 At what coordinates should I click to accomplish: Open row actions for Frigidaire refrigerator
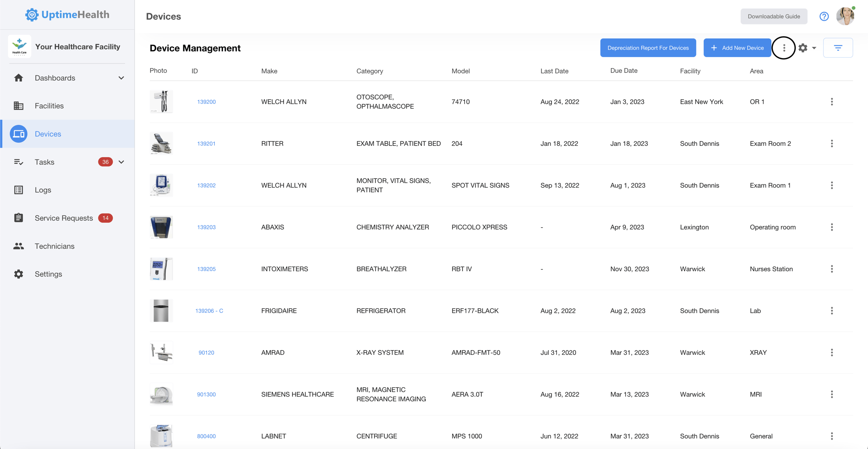coord(831,311)
